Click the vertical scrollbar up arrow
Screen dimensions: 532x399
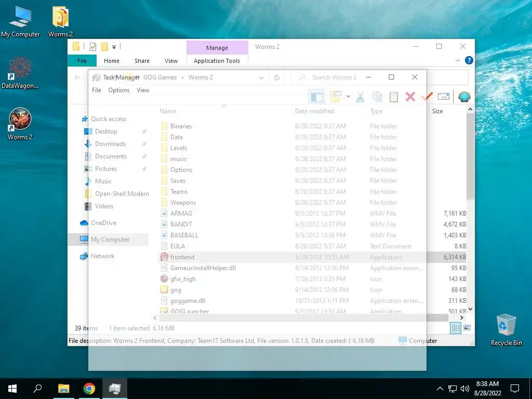[470, 110]
